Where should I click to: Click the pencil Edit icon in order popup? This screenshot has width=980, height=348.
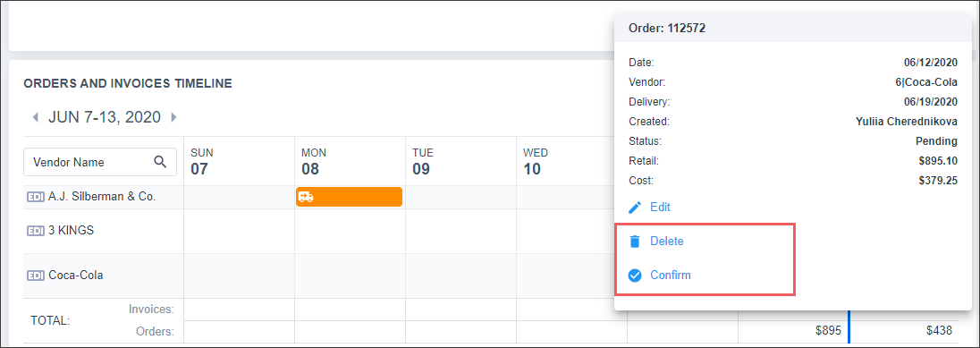tap(635, 208)
